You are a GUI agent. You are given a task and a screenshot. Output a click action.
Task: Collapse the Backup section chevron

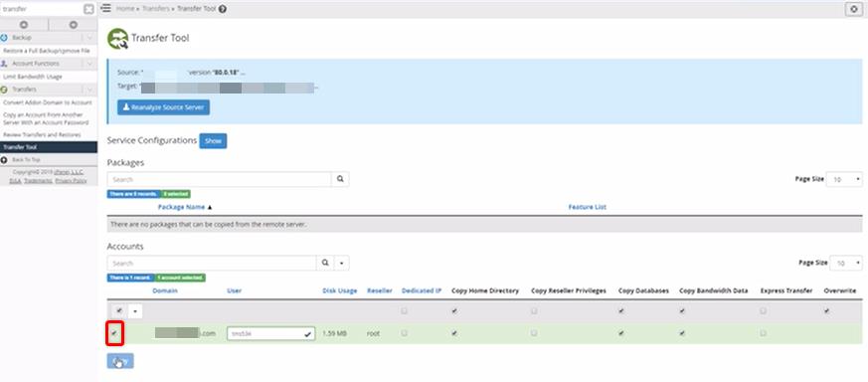click(90, 38)
